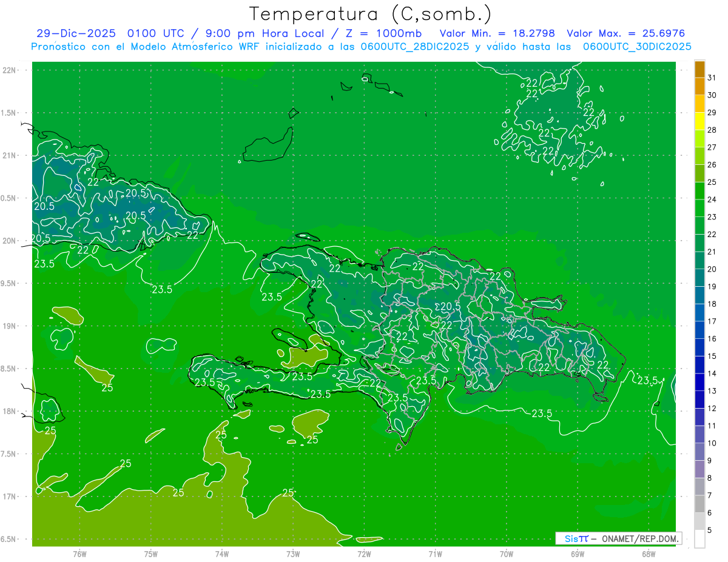The height and width of the screenshot is (562, 728).
Task: Select the "29-Dic-2025" date text
Action: (76, 33)
